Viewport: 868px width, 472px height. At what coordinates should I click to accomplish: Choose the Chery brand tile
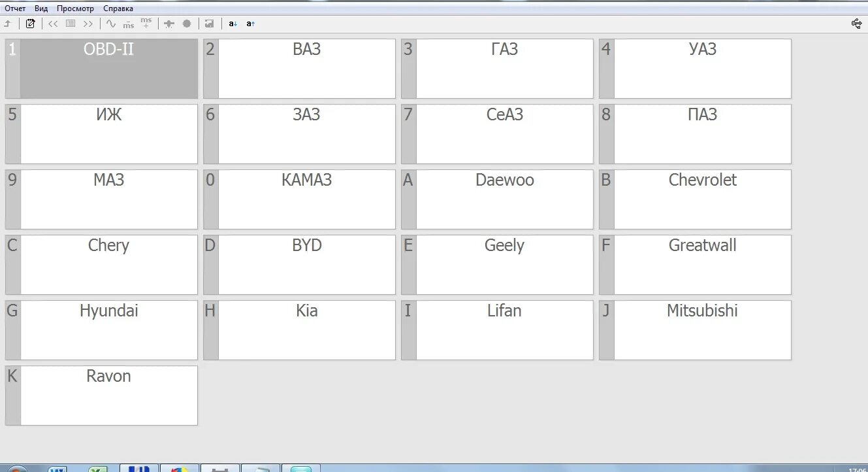(x=101, y=265)
